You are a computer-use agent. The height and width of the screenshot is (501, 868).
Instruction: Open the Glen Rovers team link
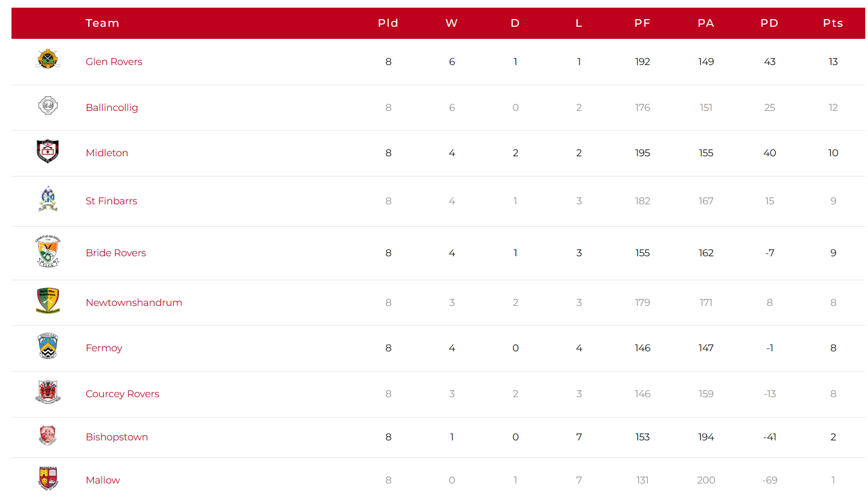114,62
